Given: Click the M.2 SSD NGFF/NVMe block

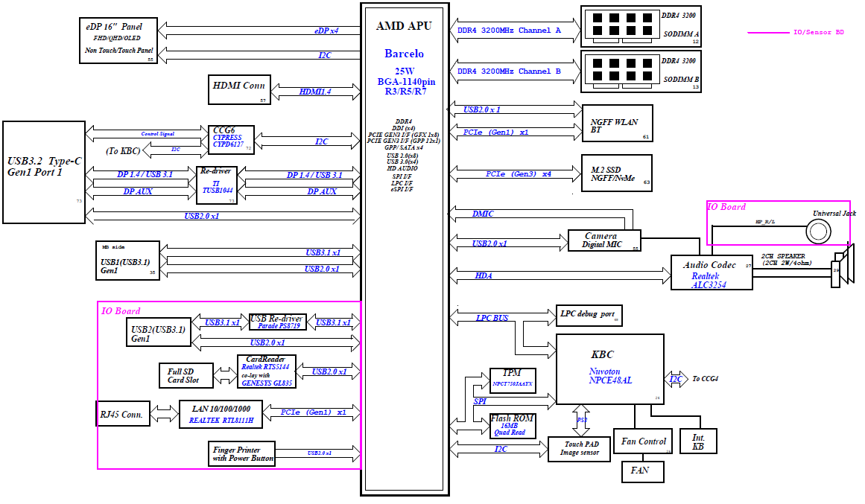Looking at the screenshot, I should [616, 173].
